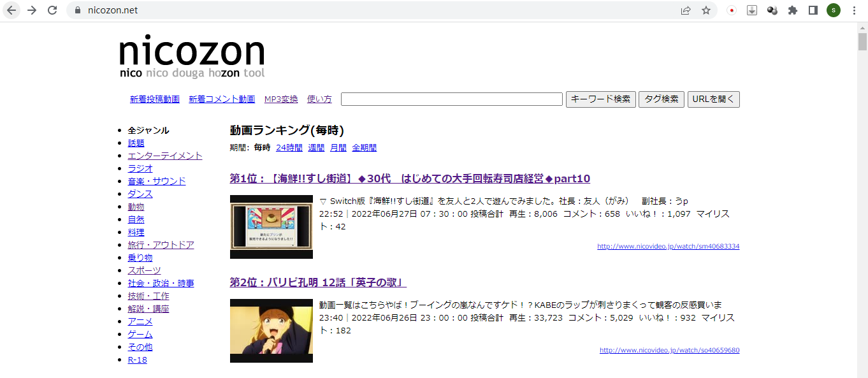Select the ダンス genre
The height and width of the screenshot is (378, 868).
pyautogui.click(x=140, y=194)
